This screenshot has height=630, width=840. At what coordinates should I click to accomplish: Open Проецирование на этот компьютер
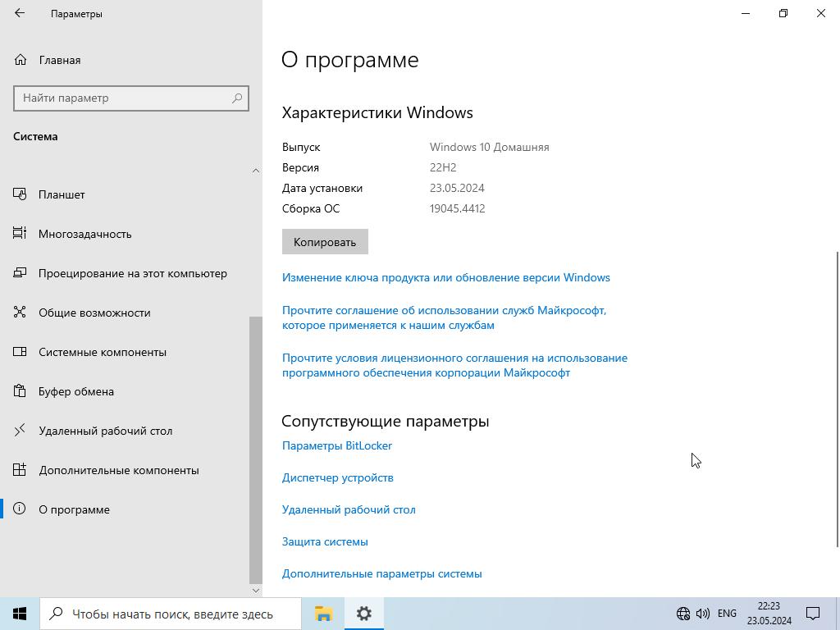[132, 273]
